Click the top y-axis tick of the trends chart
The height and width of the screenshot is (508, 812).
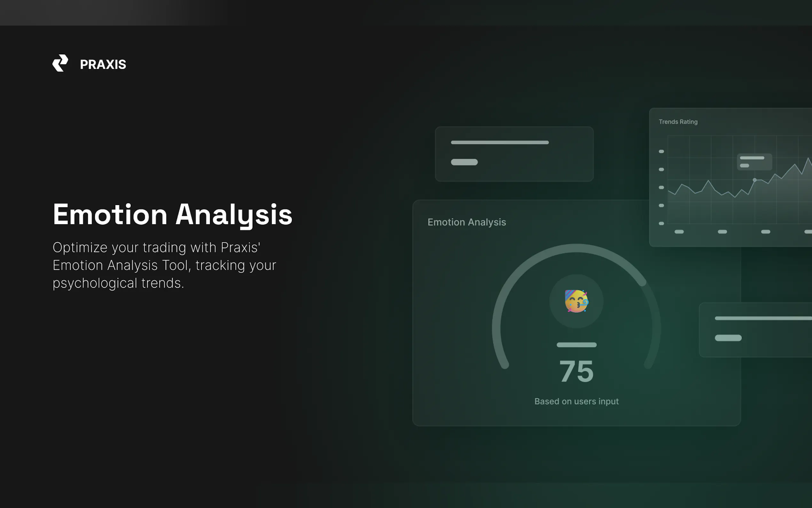click(x=661, y=152)
